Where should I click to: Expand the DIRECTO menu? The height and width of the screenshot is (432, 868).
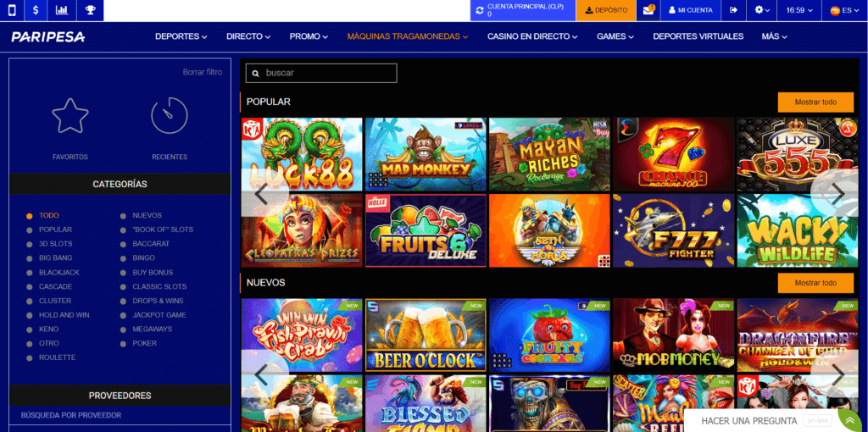tap(248, 36)
